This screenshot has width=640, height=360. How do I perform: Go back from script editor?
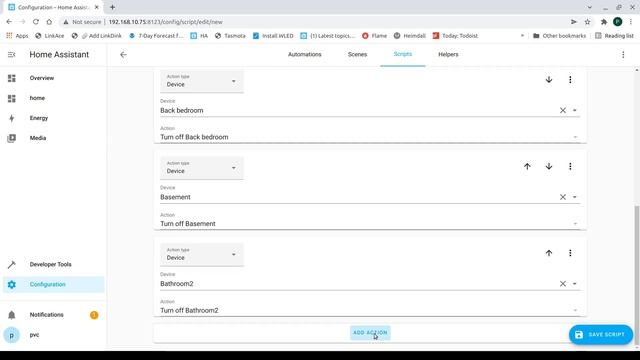[x=123, y=55]
